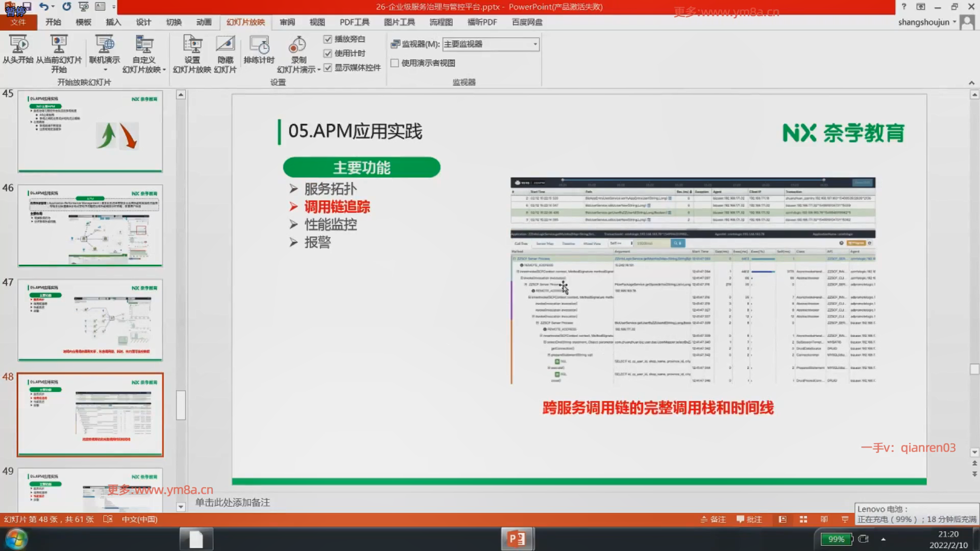Toggle the 使用计时 checkbox
This screenshot has width=980, height=551.
coord(328,54)
